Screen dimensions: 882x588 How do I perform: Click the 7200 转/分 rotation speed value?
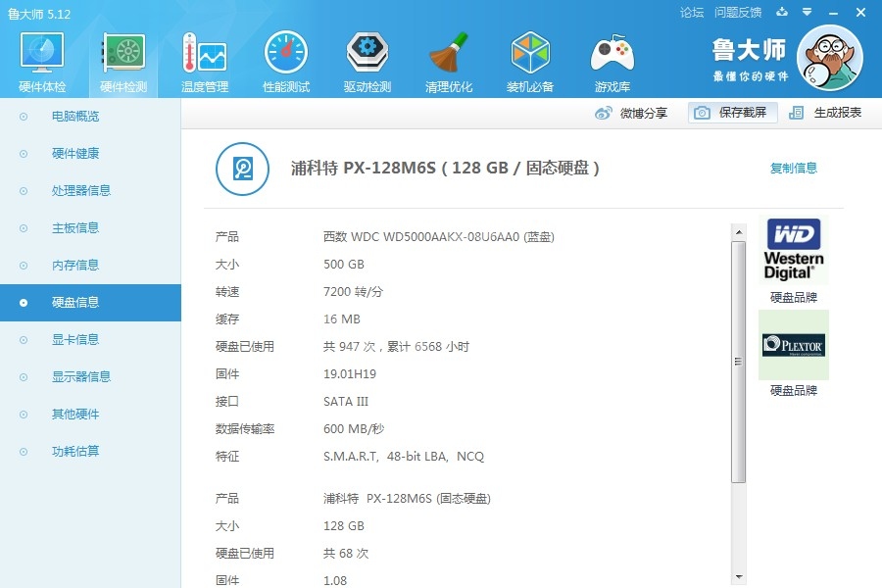click(353, 292)
